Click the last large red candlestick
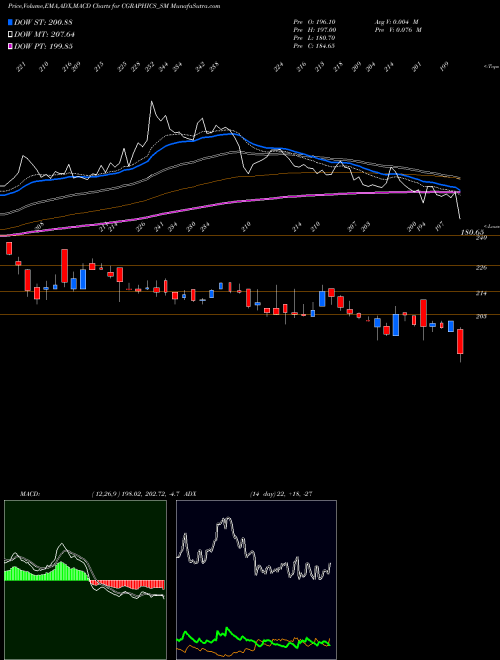The width and height of the screenshot is (500, 660). tap(460, 341)
